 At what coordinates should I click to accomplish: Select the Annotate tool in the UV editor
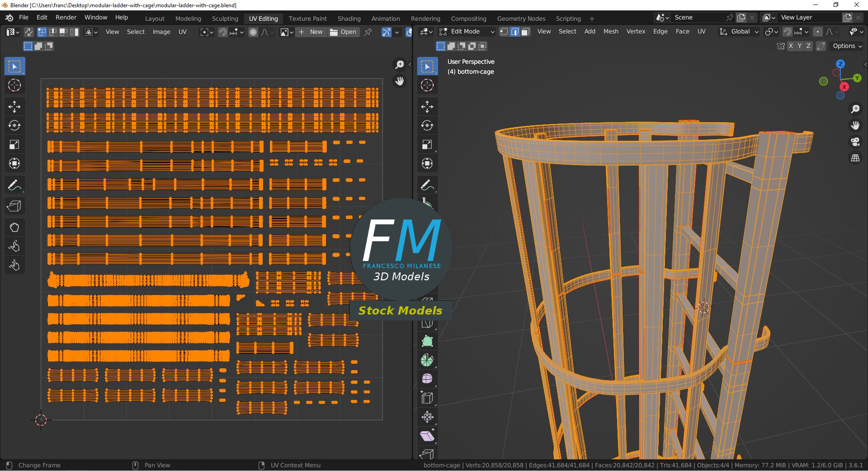(x=14, y=186)
